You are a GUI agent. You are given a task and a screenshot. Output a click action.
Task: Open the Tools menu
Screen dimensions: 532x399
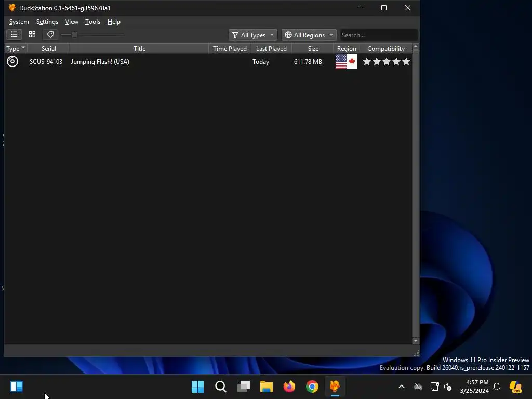(92, 22)
